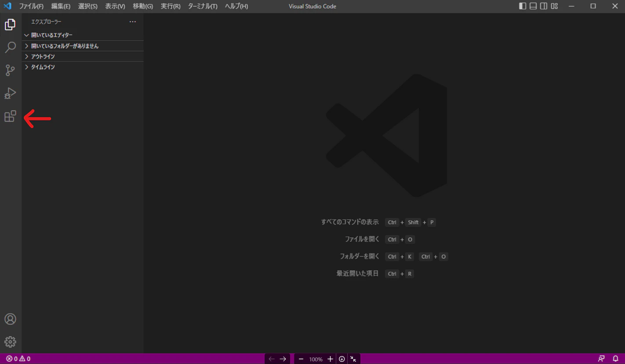Open the 選択(S) menu
625x364 pixels.
click(x=88, y=6)
